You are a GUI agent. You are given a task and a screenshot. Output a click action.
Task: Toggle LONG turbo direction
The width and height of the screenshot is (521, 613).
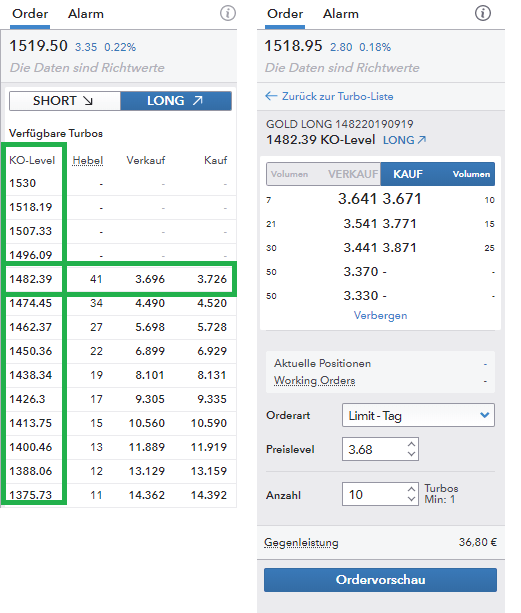176,101
